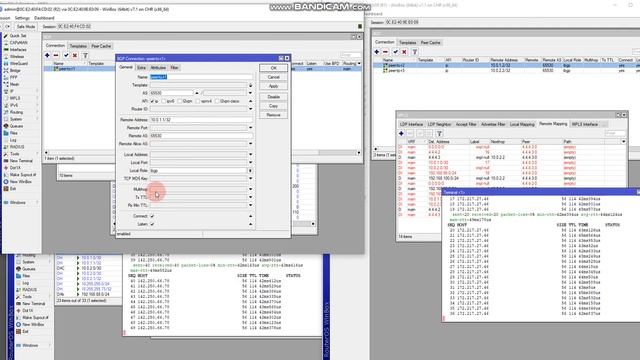The height and width of the screenshot is (360, 640).
Task: Expand the TCP MD5 Key field arrow
Action: (x=250, y=178)
